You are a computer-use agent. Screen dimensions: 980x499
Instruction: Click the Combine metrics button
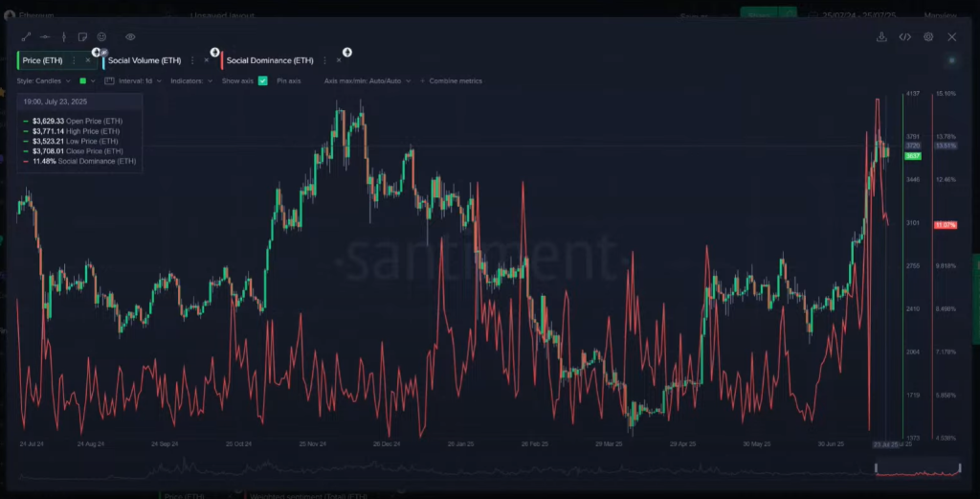point(455,81)
